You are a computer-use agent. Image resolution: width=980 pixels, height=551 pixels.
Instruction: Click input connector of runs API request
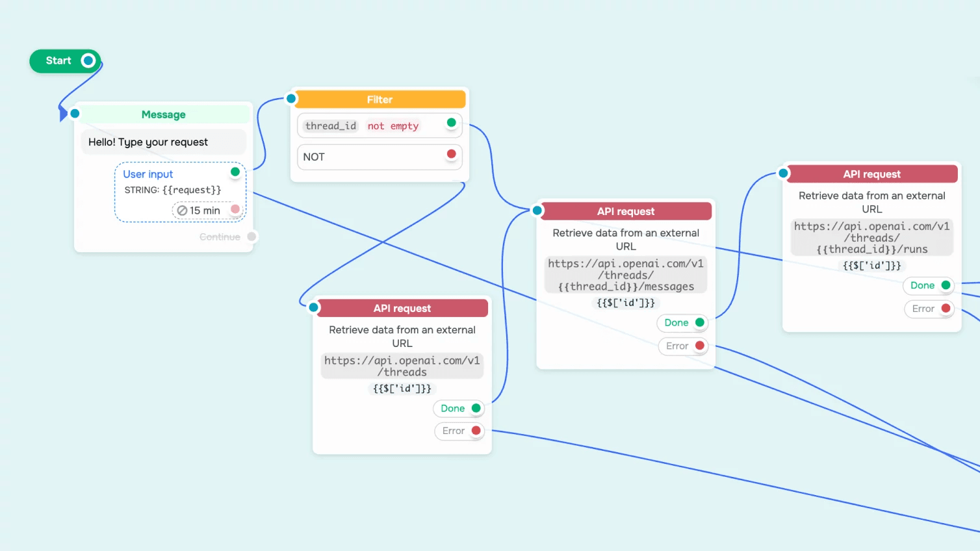coord(784,173)
